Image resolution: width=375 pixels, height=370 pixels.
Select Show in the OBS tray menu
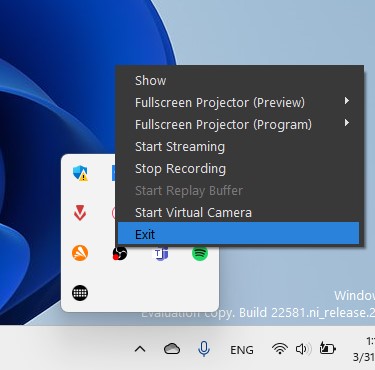(x=238, y=80)
